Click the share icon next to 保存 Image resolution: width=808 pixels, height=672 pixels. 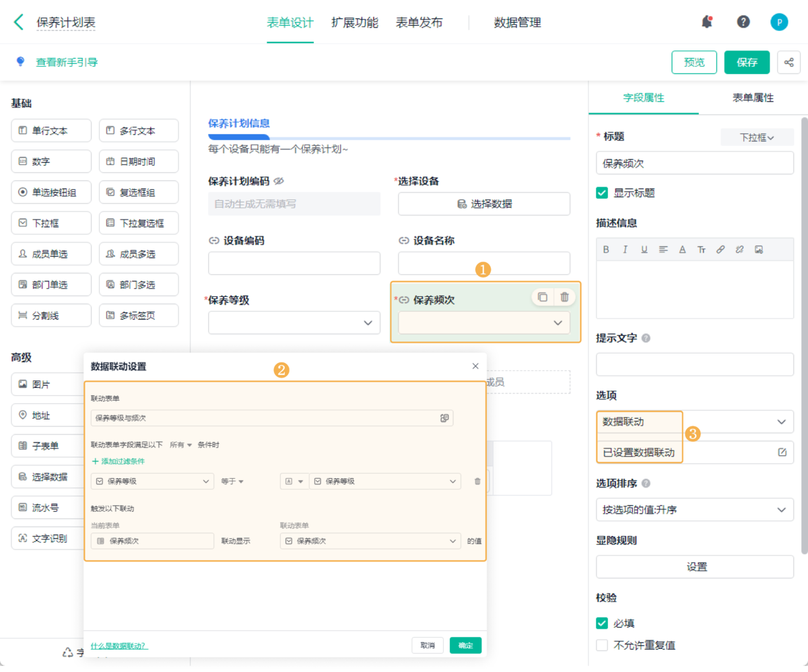(x=788, y=62)
